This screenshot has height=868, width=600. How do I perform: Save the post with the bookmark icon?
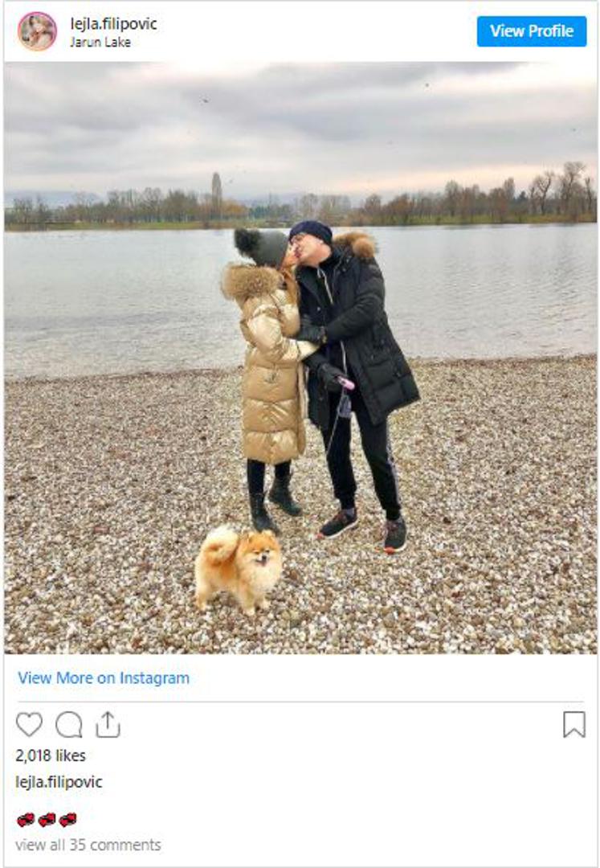(574, 725)
